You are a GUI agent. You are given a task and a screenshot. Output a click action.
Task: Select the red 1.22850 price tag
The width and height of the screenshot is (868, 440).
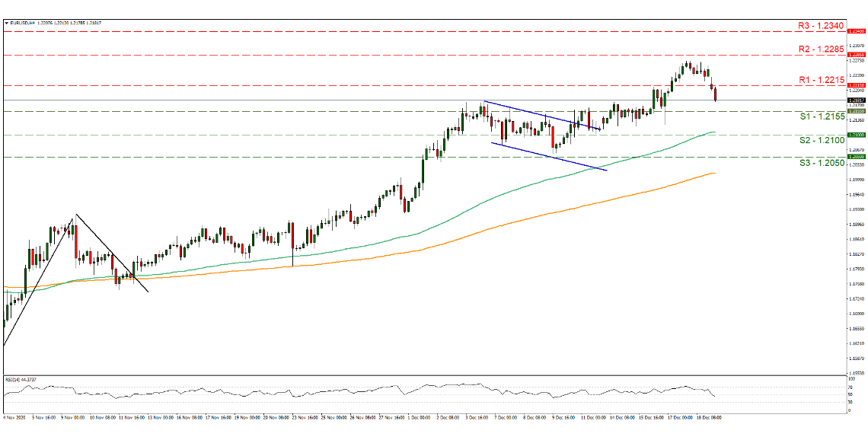pyautogui.click(x=856, y=56)
